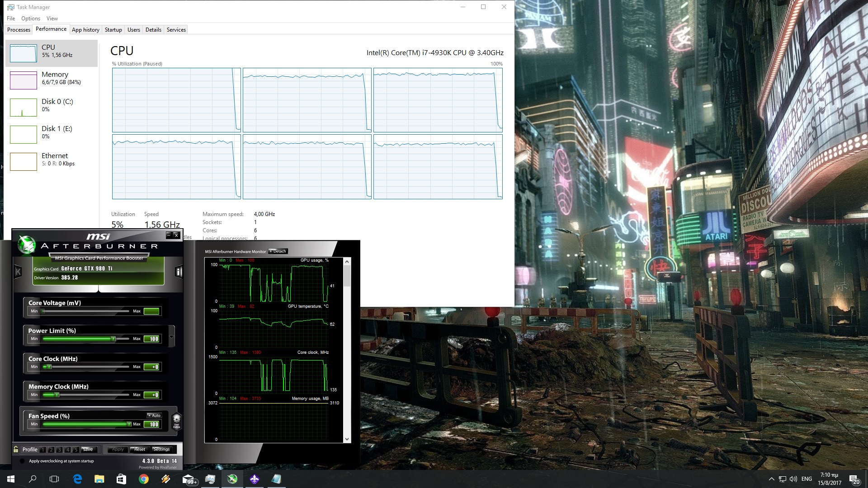Show hidden system tray icons
868x488 pixels.
[771, 479]
